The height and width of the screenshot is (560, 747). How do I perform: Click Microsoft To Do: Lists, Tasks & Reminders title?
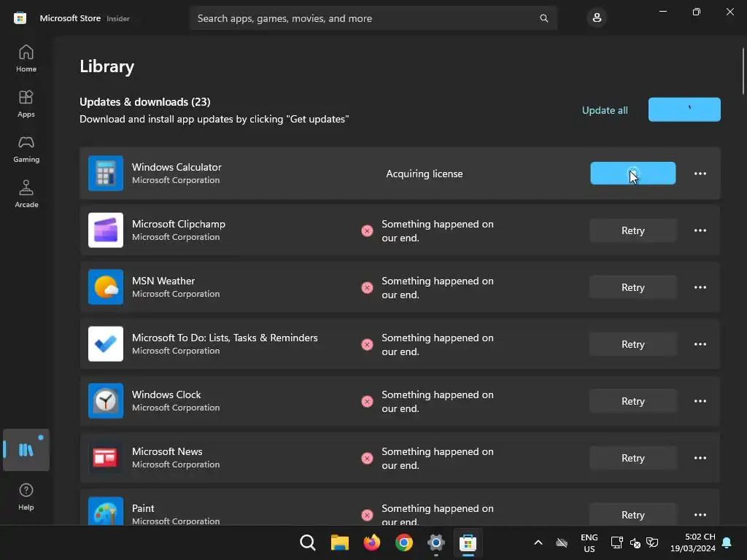pyautogui.click(x=225, y=338)
